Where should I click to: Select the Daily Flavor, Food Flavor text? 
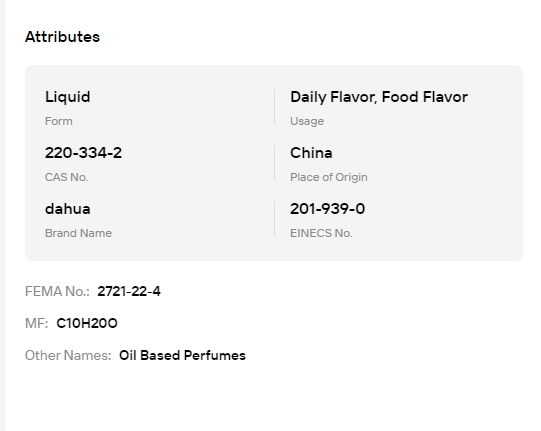pos(379,97)
